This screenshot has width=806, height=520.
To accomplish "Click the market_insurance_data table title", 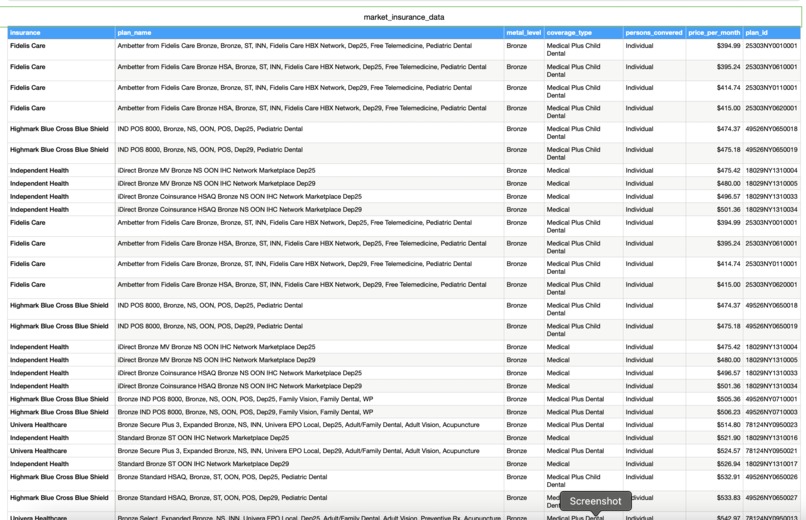I will (404, 17).
